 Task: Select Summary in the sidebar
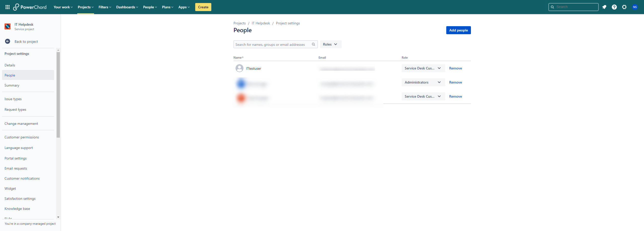[28, 85]
